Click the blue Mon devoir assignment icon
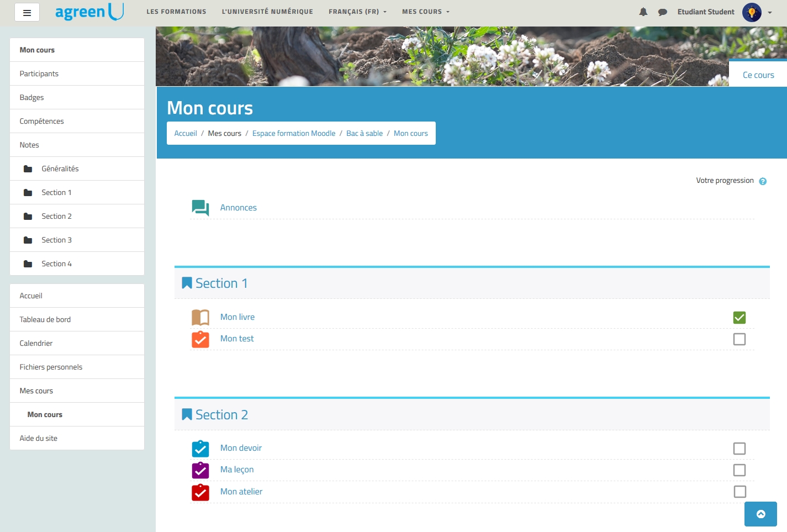 (200, 448)
